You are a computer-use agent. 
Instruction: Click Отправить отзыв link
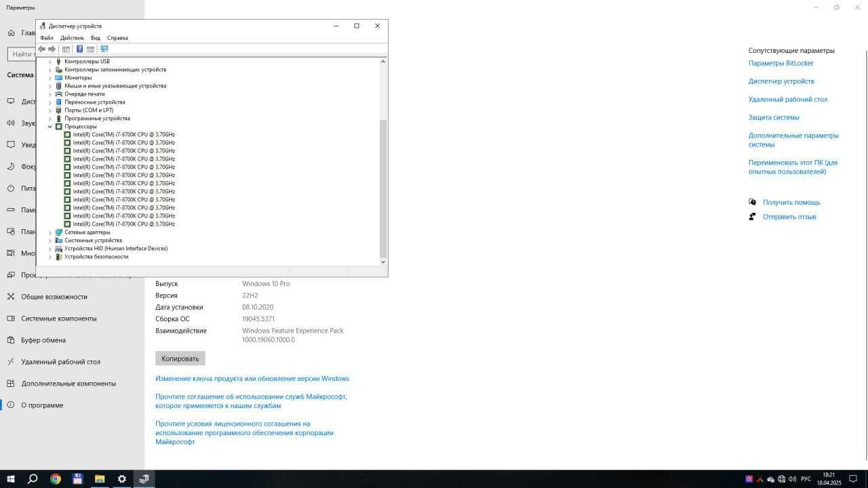pos(789,217)
